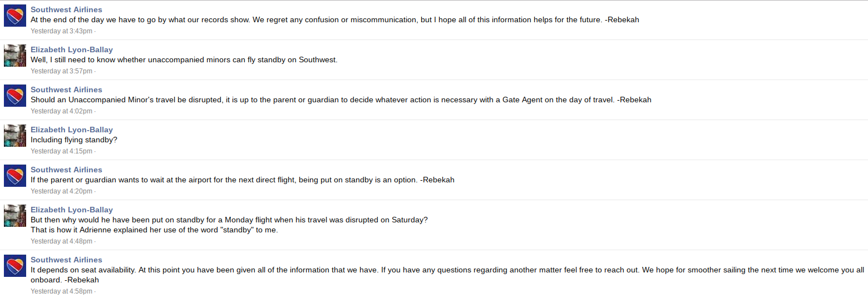Screen dimensions: 868x298
Task: Open Elizabeth's avatar next to 4:48pm comment
Action: [15, 216]
